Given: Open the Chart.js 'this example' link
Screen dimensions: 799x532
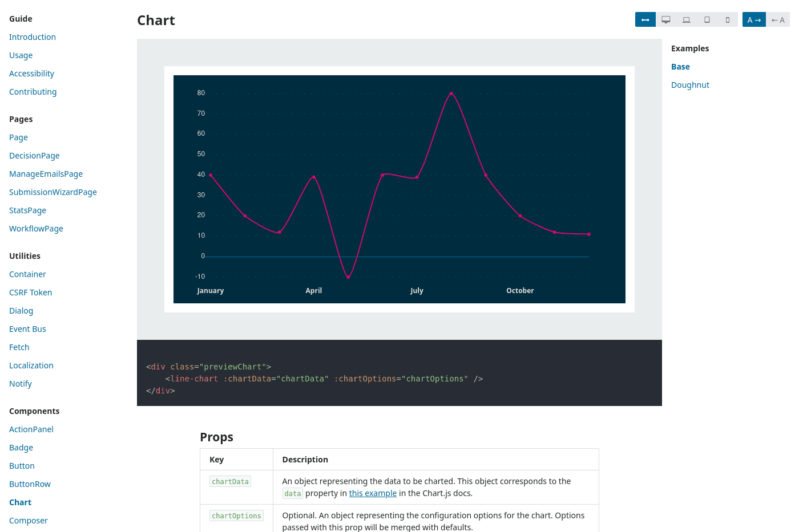Looking at the screenshot, I should pos(373,493).
